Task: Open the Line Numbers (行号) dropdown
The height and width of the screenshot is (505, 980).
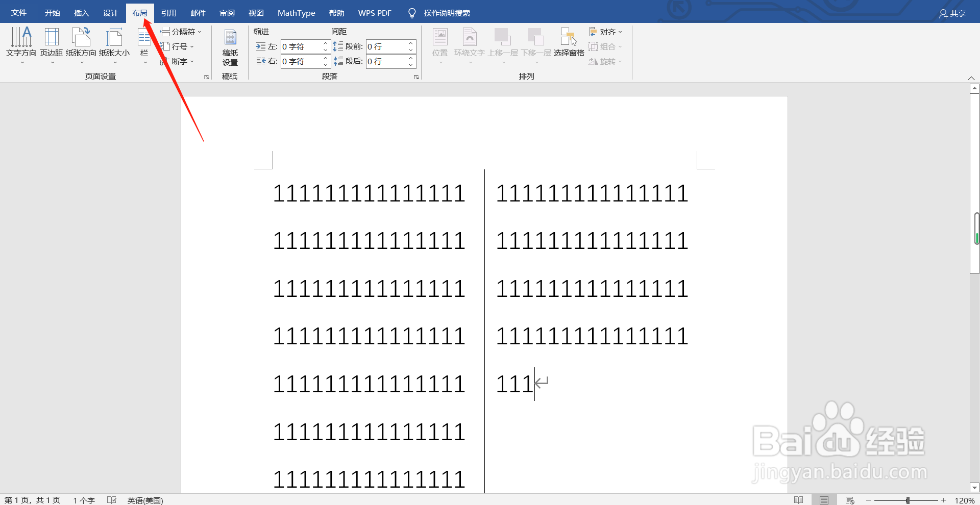Action: (x=177, y=46)
